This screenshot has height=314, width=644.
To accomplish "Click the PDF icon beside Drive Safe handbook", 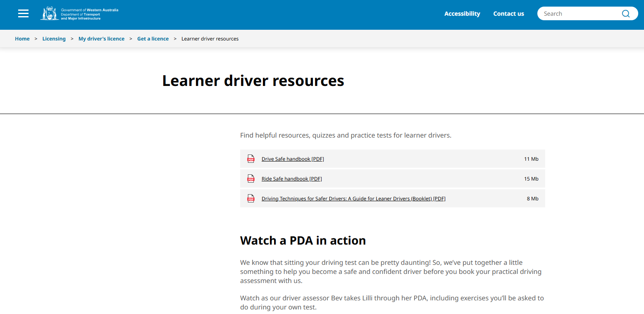I will point(251,159).
